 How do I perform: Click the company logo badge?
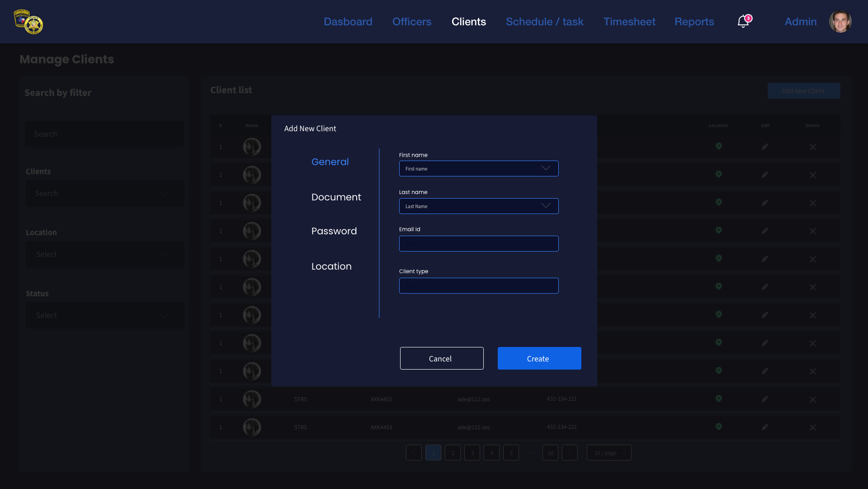28,22
